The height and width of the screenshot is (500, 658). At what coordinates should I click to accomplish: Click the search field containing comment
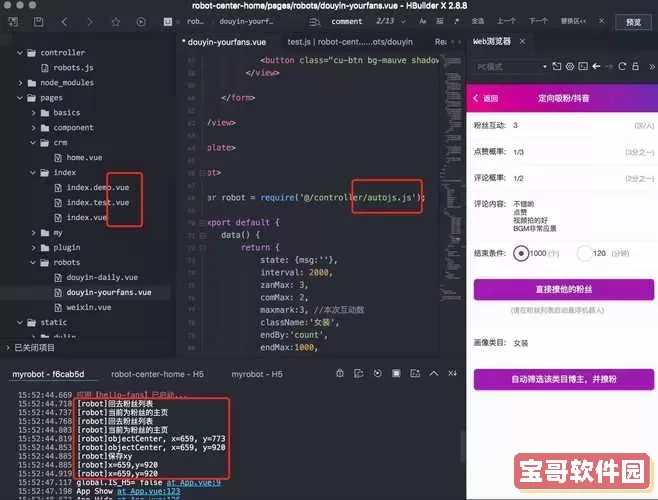[x=347, y=21]
